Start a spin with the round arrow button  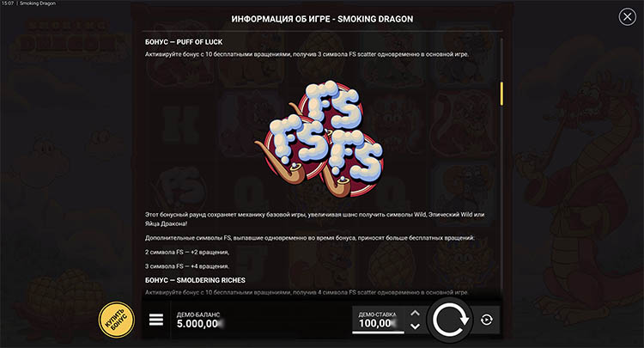[450, 320]
